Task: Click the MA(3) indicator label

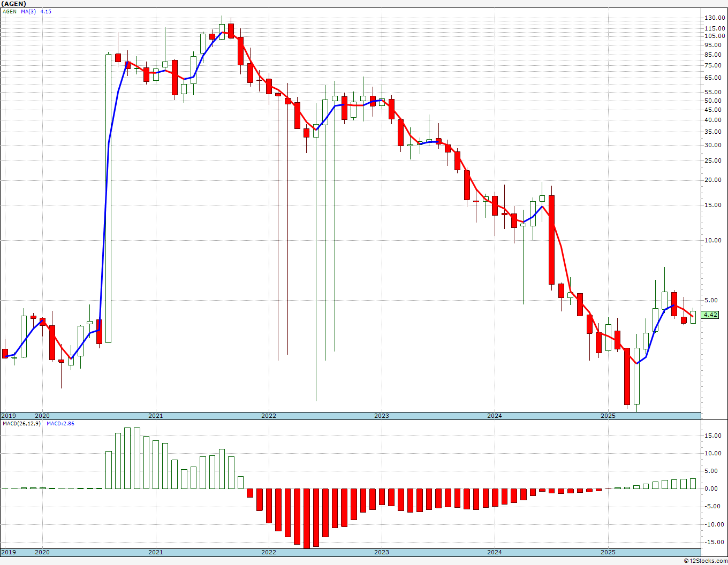Action: [29, 11]
